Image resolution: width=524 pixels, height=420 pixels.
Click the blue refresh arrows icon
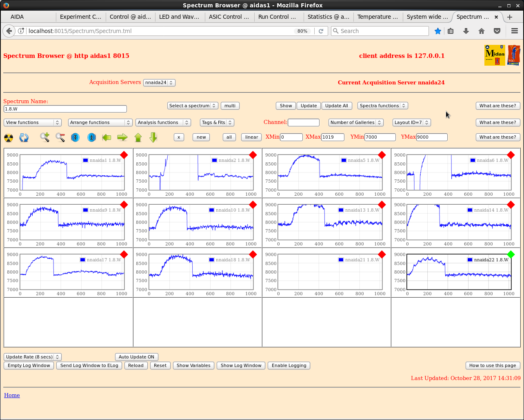click(x=24, y=137)
